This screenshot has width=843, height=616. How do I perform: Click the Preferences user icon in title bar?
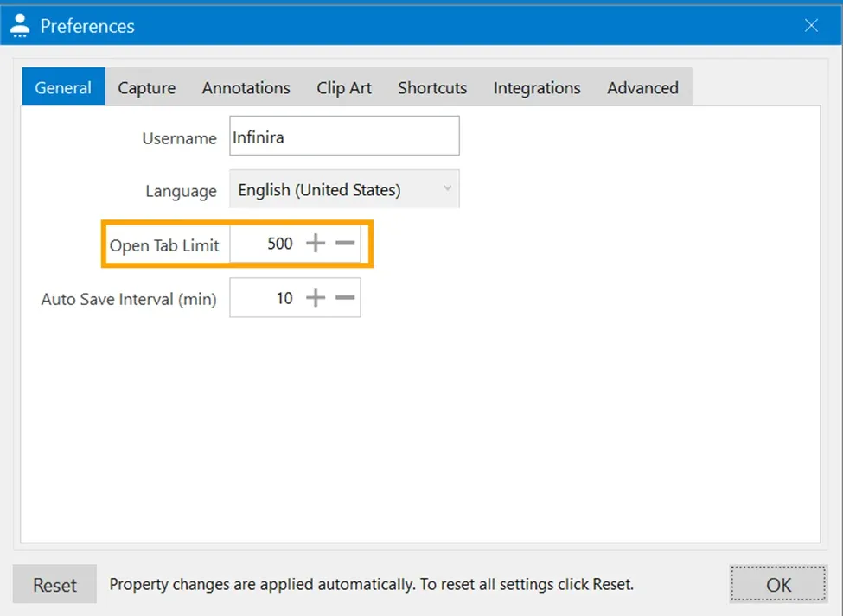click(20, 25)
